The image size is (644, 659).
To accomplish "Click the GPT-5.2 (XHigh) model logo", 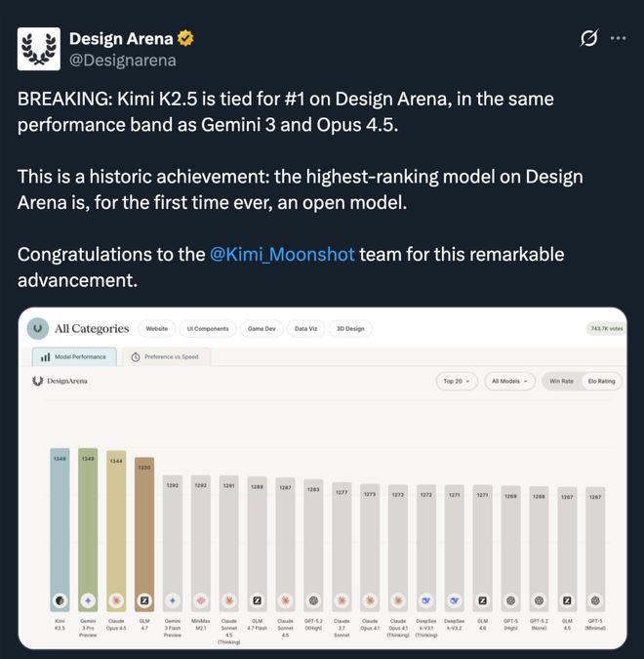I will coord(313,600).
